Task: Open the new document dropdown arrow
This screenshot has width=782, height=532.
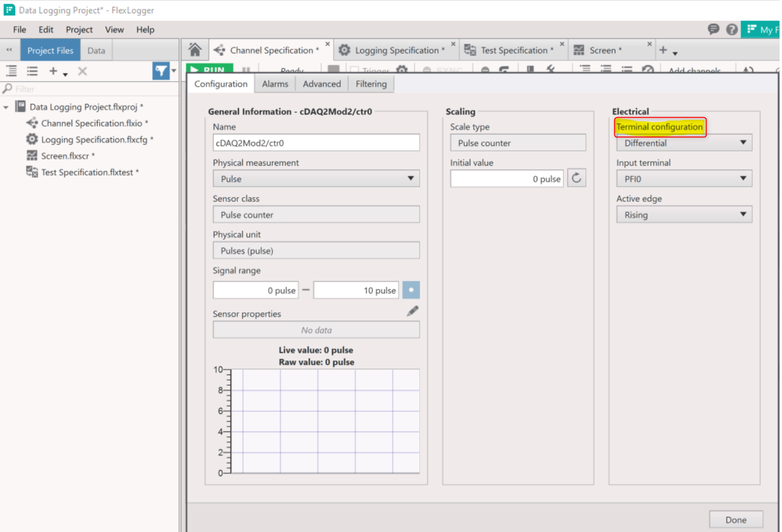Action: [x=675, y=53]
